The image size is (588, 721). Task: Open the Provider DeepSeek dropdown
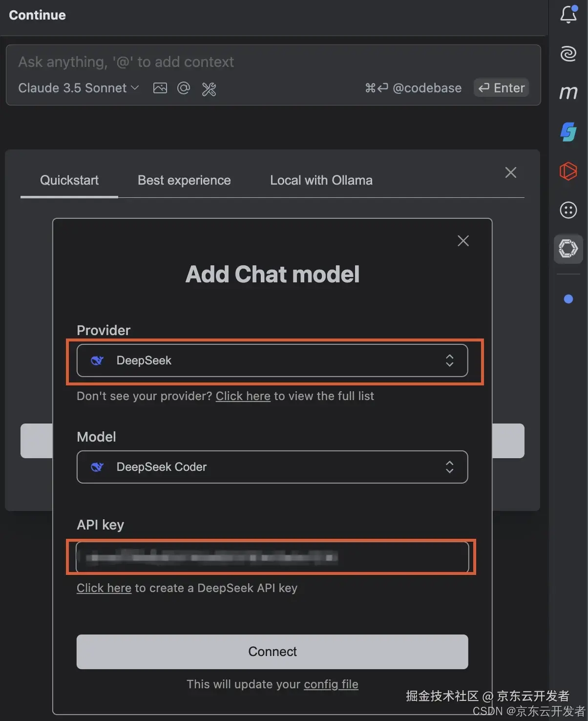pos(272,360)
